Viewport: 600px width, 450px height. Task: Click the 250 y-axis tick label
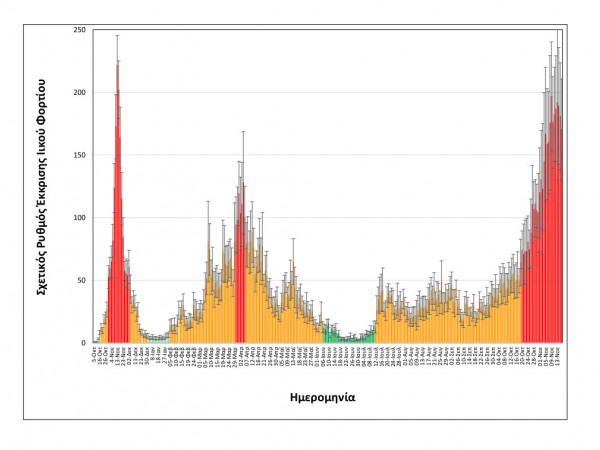click(79, 30)
